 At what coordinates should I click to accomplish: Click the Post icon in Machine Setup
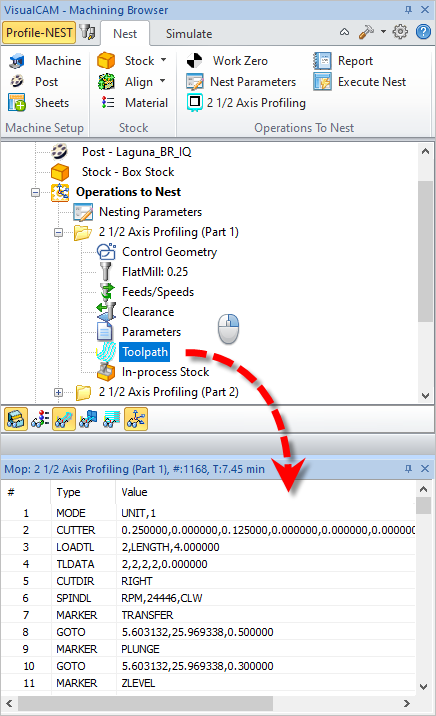[x=17, y=82]
